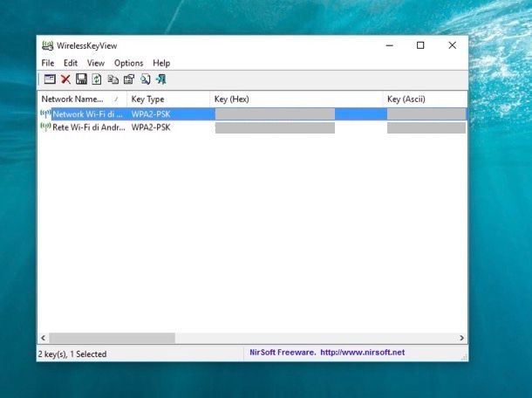Open the Edit menu
This screenshot has width=532, height=398.
click(x=71, y=63)
